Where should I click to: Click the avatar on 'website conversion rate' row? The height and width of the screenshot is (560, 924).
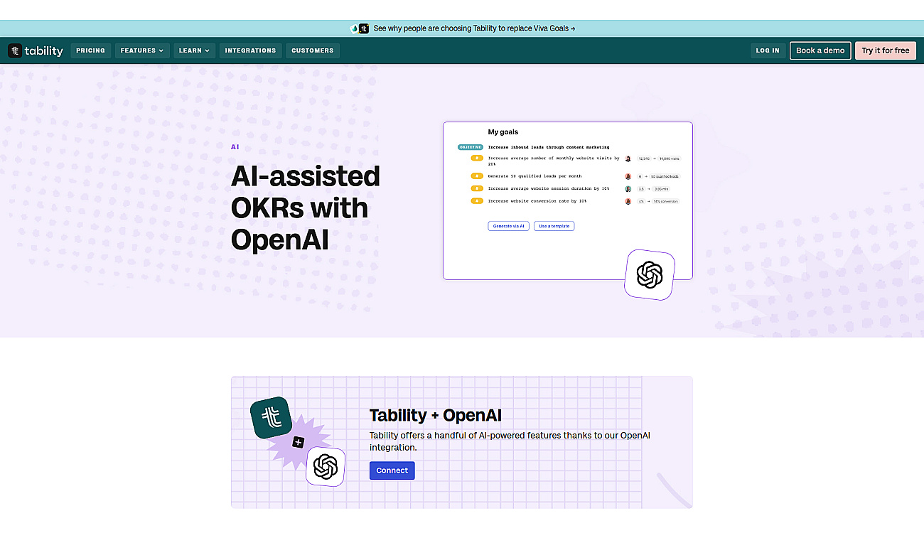click(x=628, y=201)
